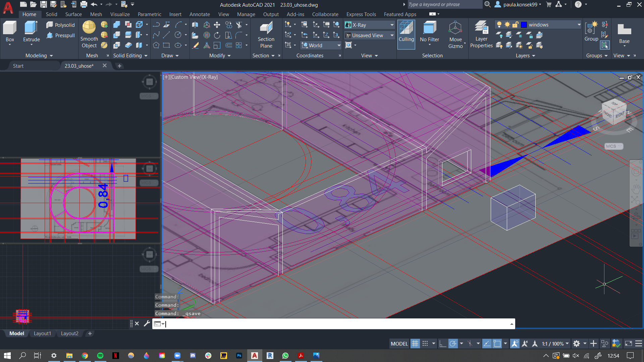The width and height of the screenshot is (644, 362).
Task: Toggle the layer lock icon for windows layer
Action: coord(515,24)
